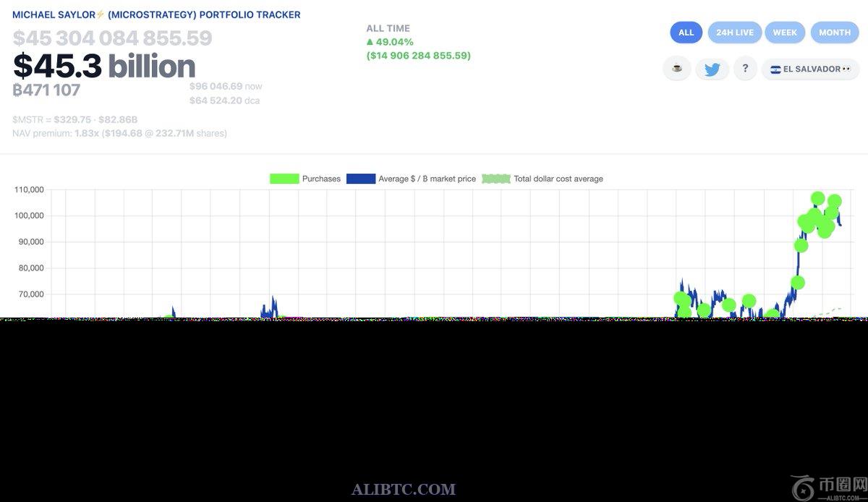Click the "90,000" y-axis label
The image size is (868, 502).
(31, 242)
